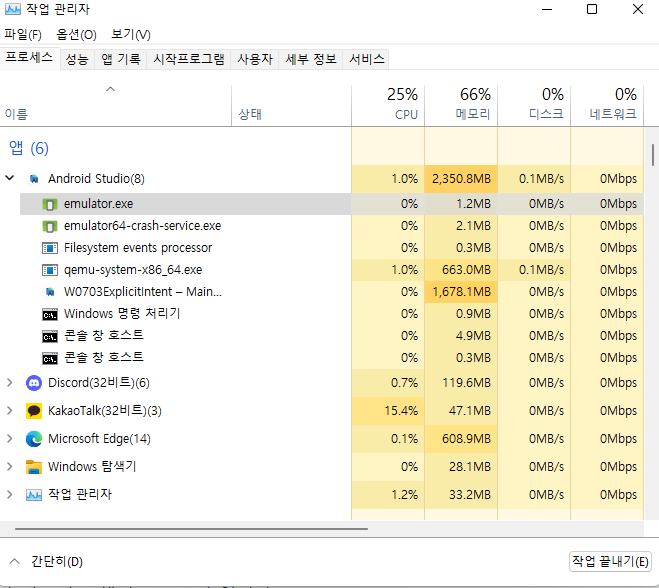
Task: Expand the KakaoTalk process group
Action: [x=10, y=410]
